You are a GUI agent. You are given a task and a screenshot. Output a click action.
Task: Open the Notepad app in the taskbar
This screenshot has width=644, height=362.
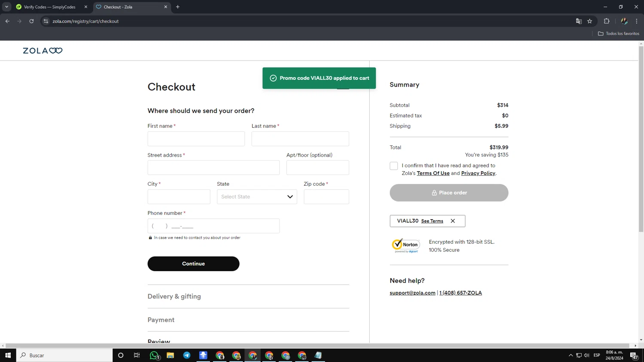[x=318, y=355]
